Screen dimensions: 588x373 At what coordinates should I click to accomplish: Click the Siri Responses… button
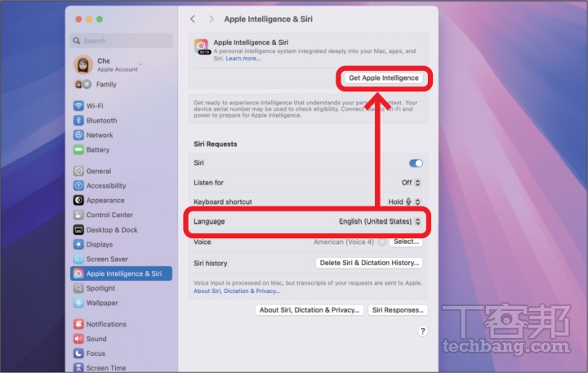pos(398,310)
